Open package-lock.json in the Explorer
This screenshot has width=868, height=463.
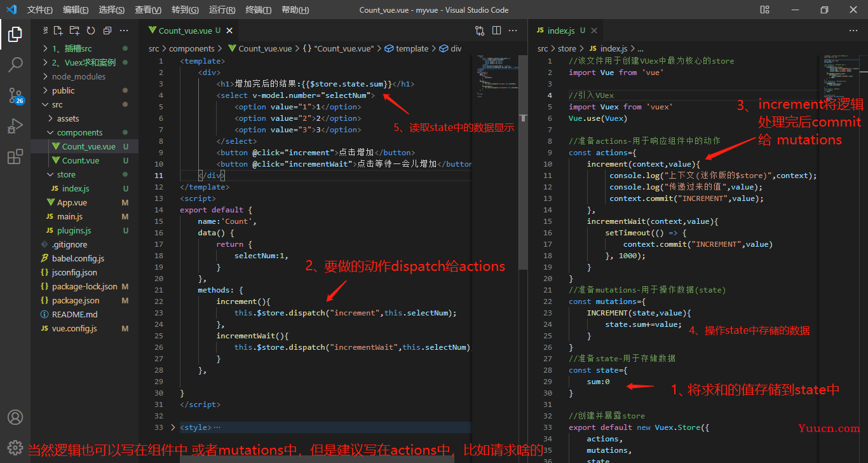(x=85, y=286)
